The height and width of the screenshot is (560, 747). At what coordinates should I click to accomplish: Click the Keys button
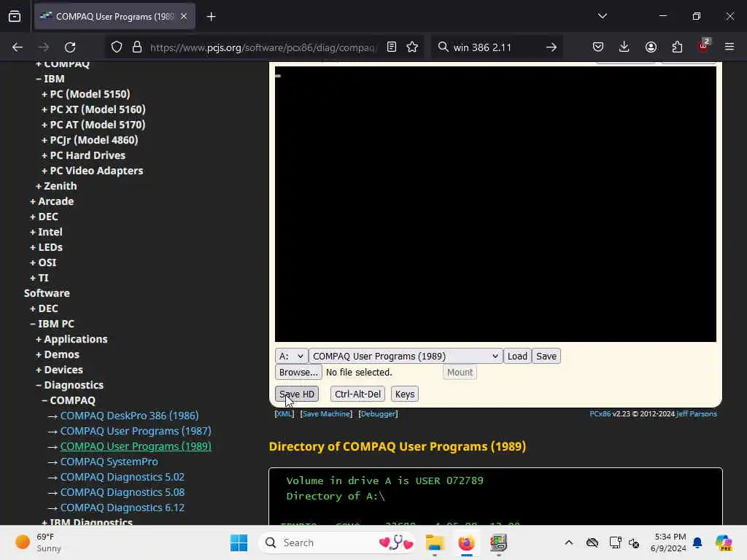coord(405,394)
